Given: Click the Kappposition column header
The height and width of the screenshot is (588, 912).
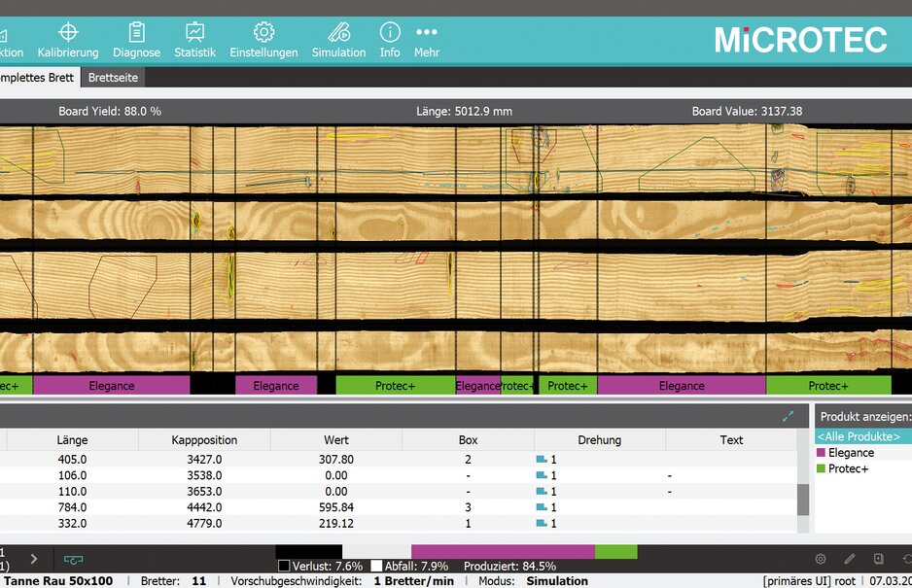Looking at the screenshot, I should point(204,440).
